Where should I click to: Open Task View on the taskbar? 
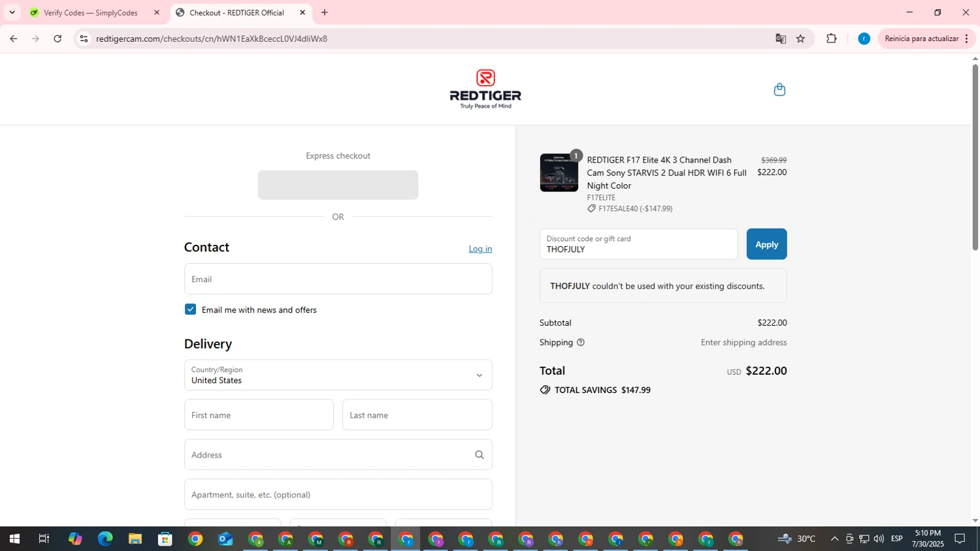click(44, 539)
